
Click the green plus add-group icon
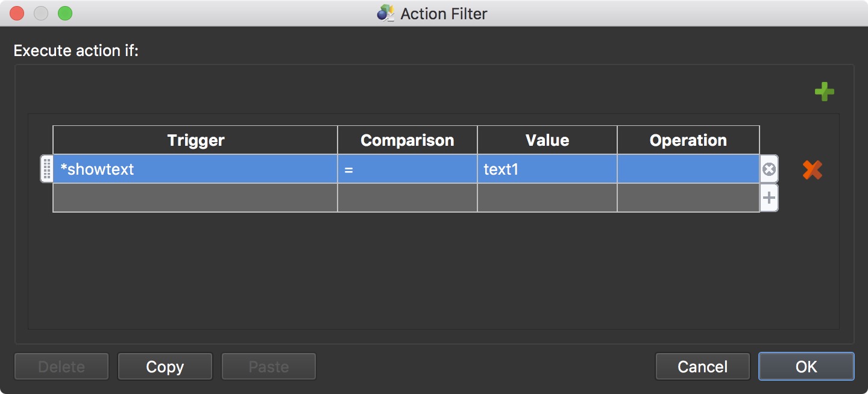(824, 92)
